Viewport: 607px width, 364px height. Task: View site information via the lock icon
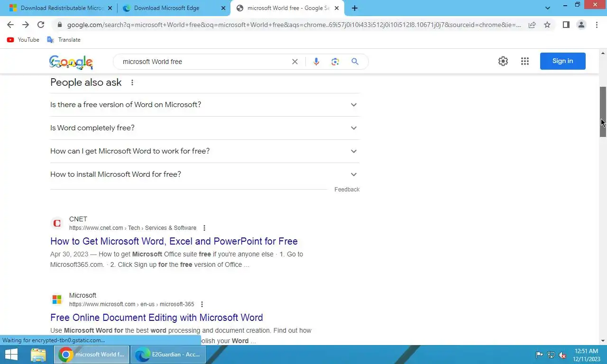tap(59, 25)
